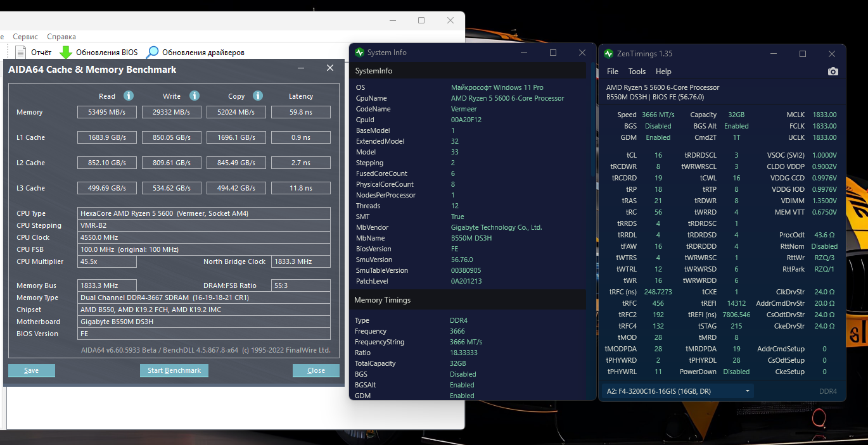This screenshot has height=445, width=868.
Task: Click the Copy info icon in AIDA64
Action: 258,96
